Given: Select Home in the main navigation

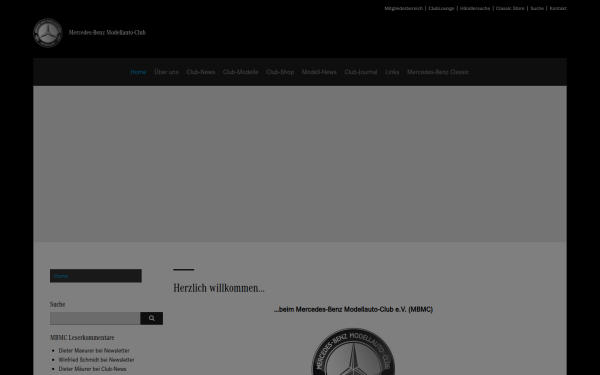Looking at the screenshot, I should tap(138, 72).
